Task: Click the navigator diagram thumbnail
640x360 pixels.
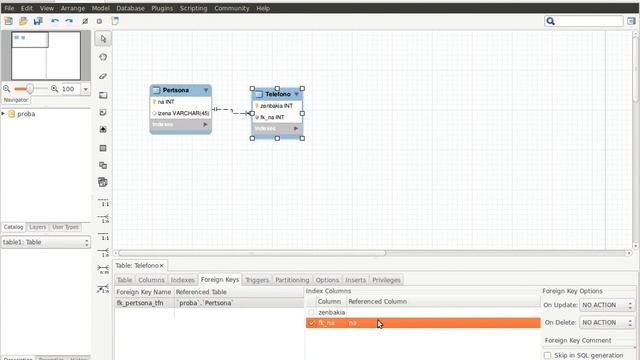Action: (x=46, y=56)
